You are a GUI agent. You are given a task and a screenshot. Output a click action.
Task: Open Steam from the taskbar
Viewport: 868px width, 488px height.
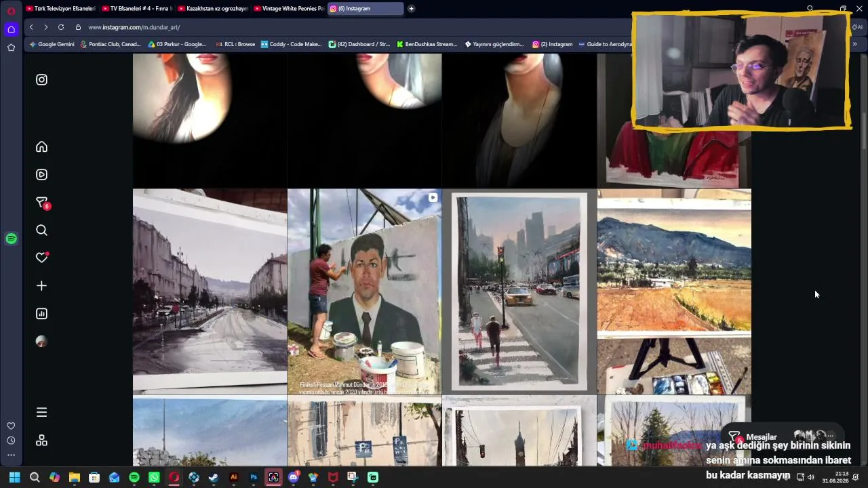(x=214, y=477)
